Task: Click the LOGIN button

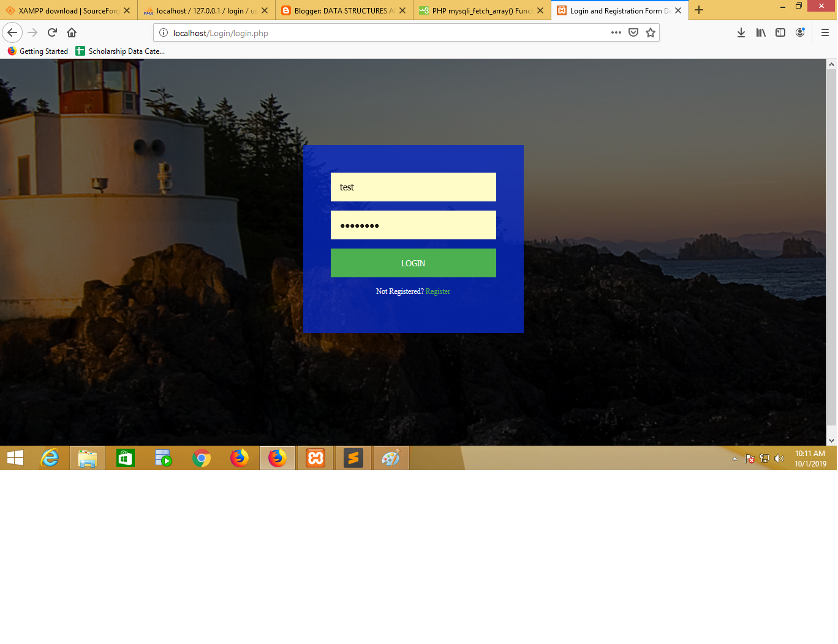Action: click(413, 263)
